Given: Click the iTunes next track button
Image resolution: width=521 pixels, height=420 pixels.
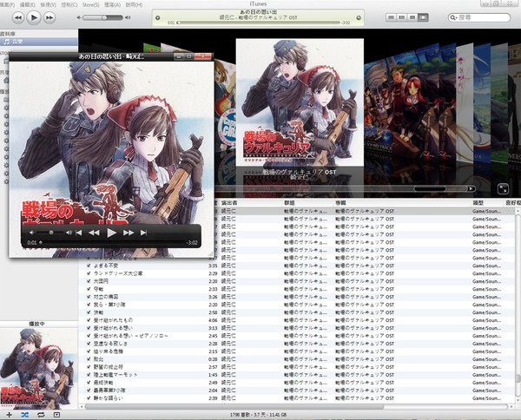Looking at the screenshot, I should (x=49, y=17).
